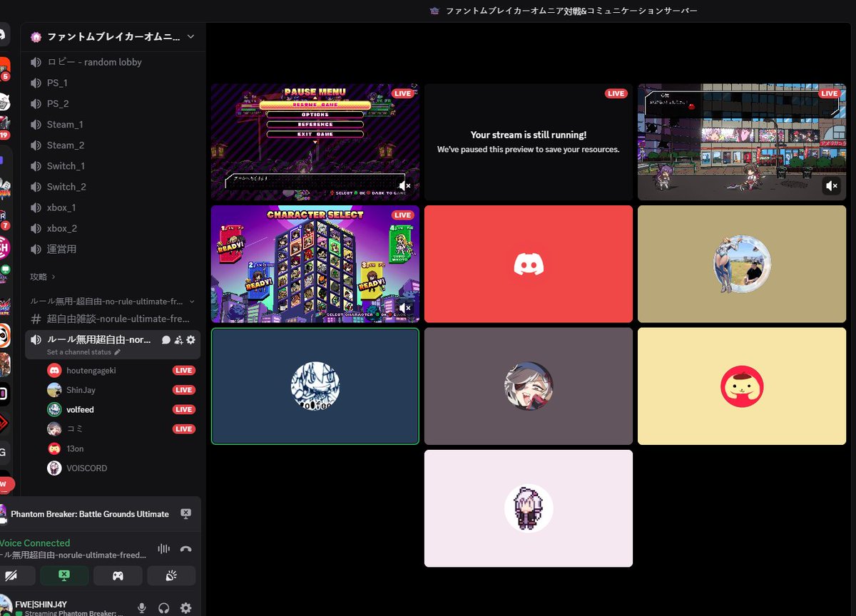The width and height of the screenshot is (856, 616).
Task: Focus gray tile with eyepatch avatar
Action: pyautogui.click(x=529, y=386)
